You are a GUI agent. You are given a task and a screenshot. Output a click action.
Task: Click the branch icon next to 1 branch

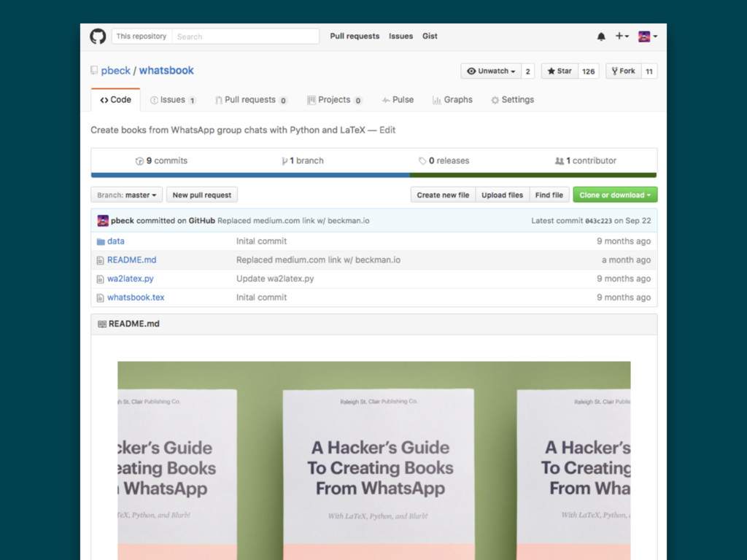pyautogui.click(x=285, y=161)
